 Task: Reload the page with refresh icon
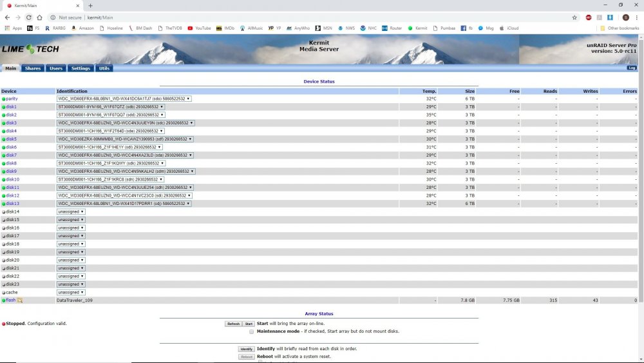coord(29,17)
